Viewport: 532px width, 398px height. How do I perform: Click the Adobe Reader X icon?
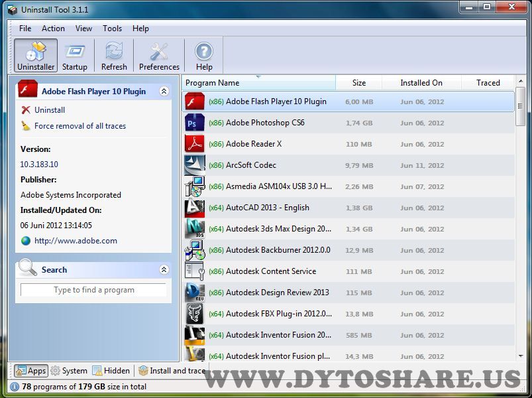tap(194, 144)
